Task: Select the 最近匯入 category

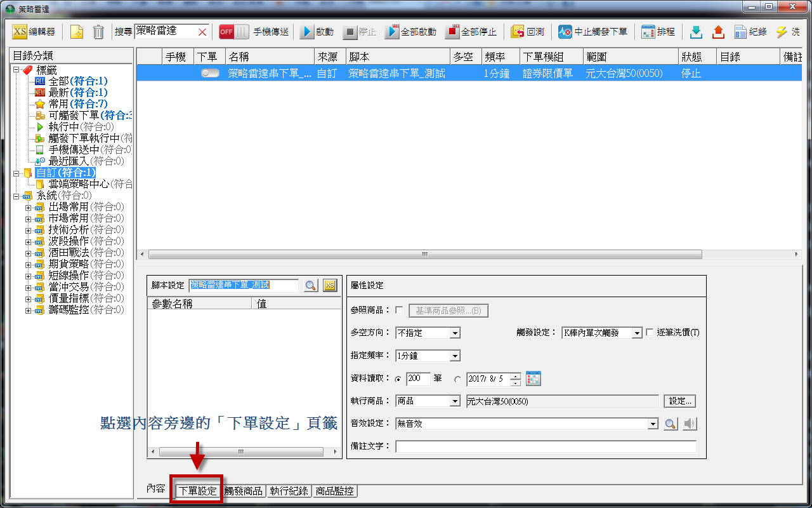Action: click(79, 161)
